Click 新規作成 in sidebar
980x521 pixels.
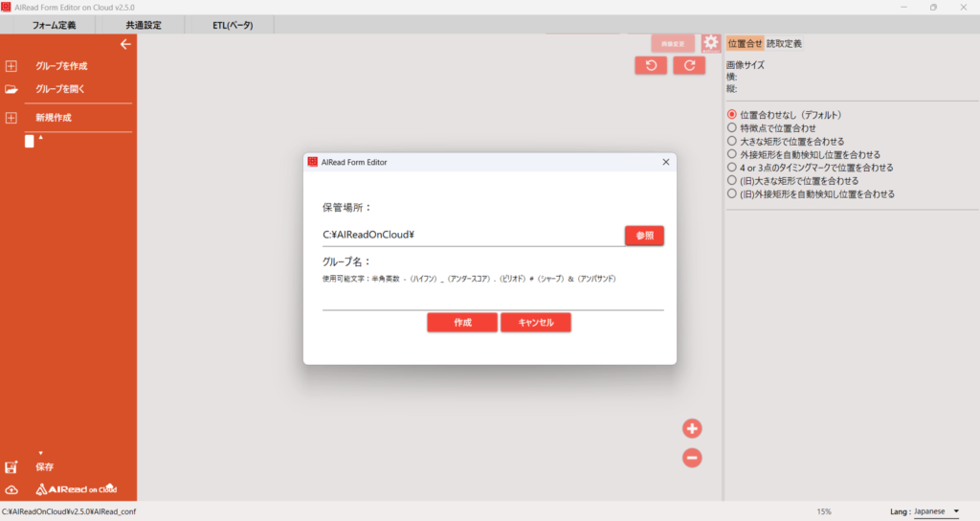point(54,118)
